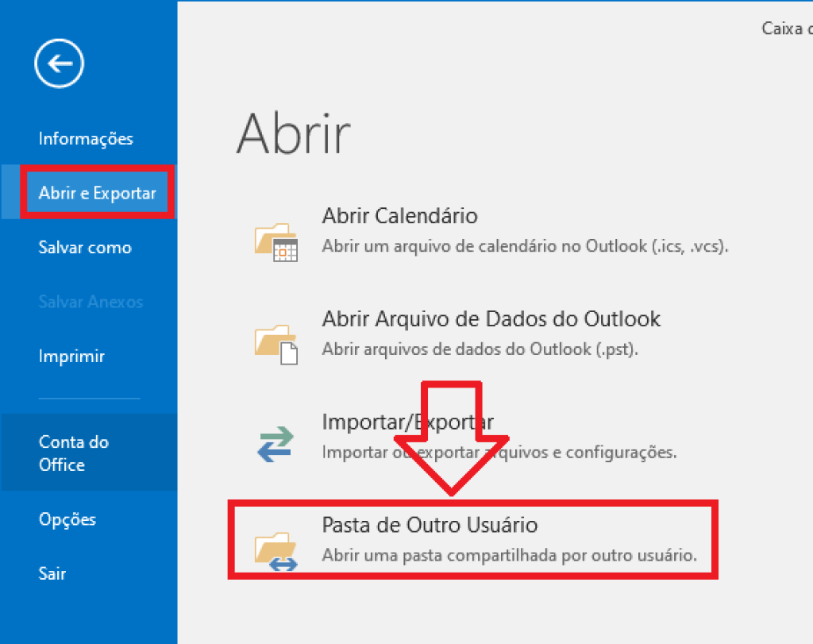Open the Salvar como menu item
Screen dimensions: 813x644
[85, 247]
